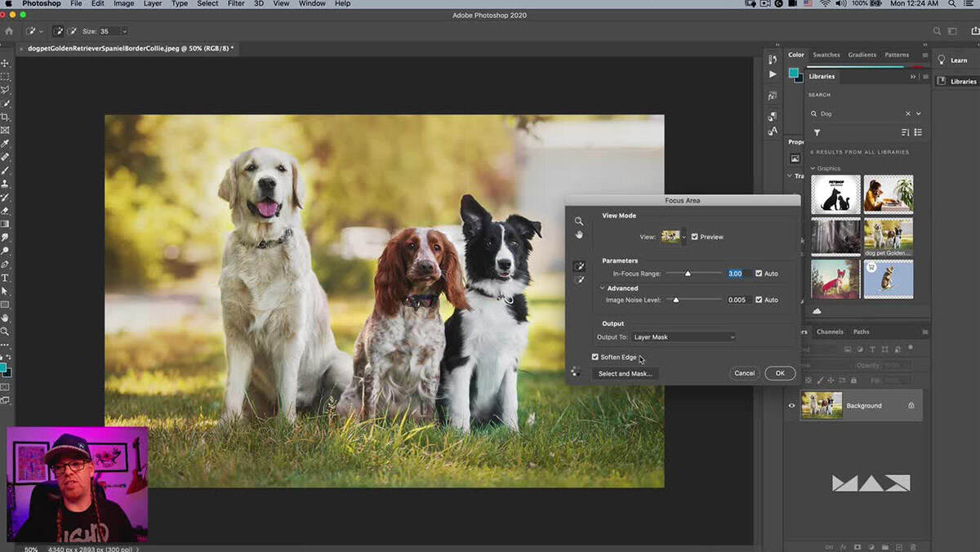
Task: Open the Output To Layer Mask dropdown
Action: pyautogui.click(x=684, y=337)
